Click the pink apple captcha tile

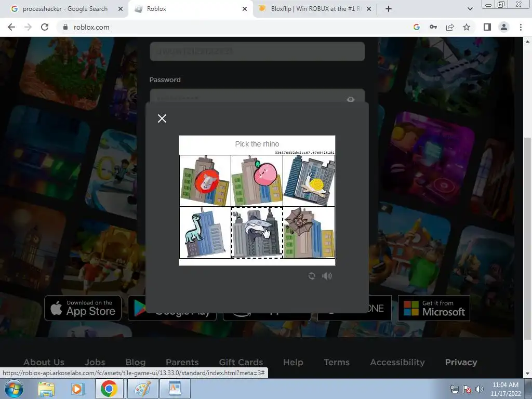pos(257,181)
